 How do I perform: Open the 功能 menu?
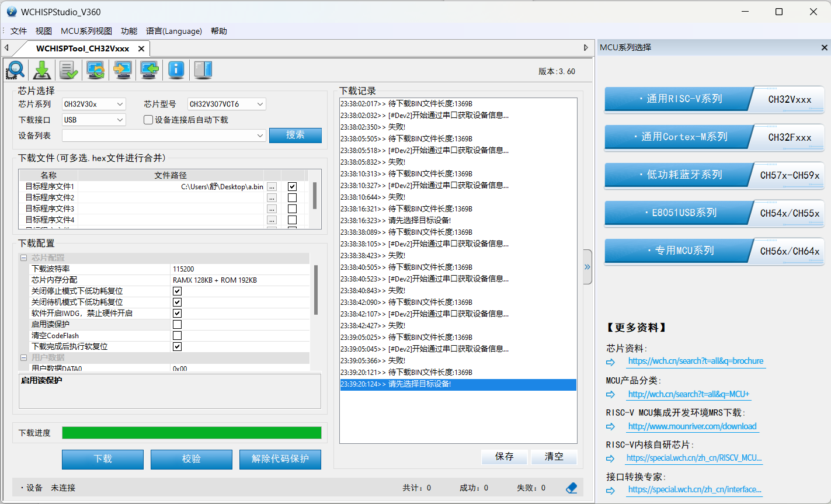(x=128, y=31)
